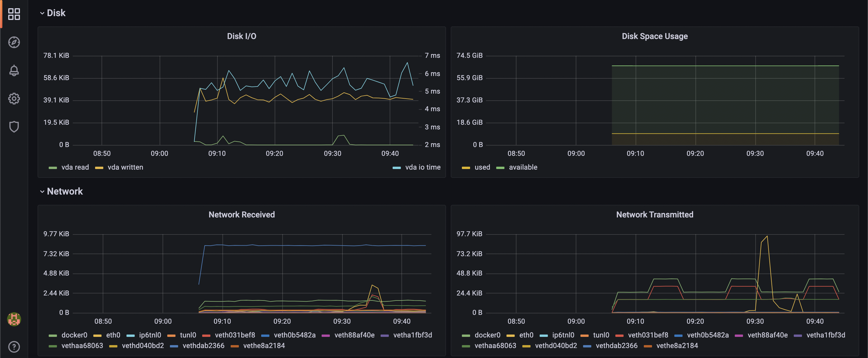Open the Help question mark icon

click(x=14, y=347)
